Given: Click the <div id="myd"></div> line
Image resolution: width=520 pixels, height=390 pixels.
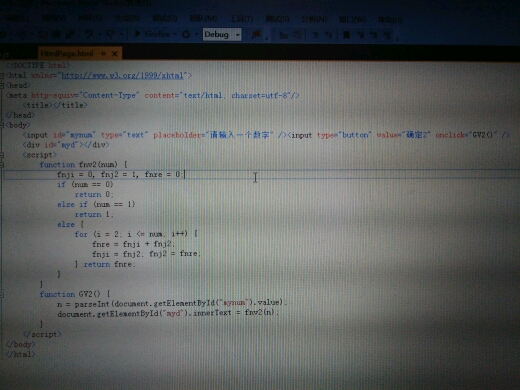Looking at the screenshot, I should click(x=66, y=145).
